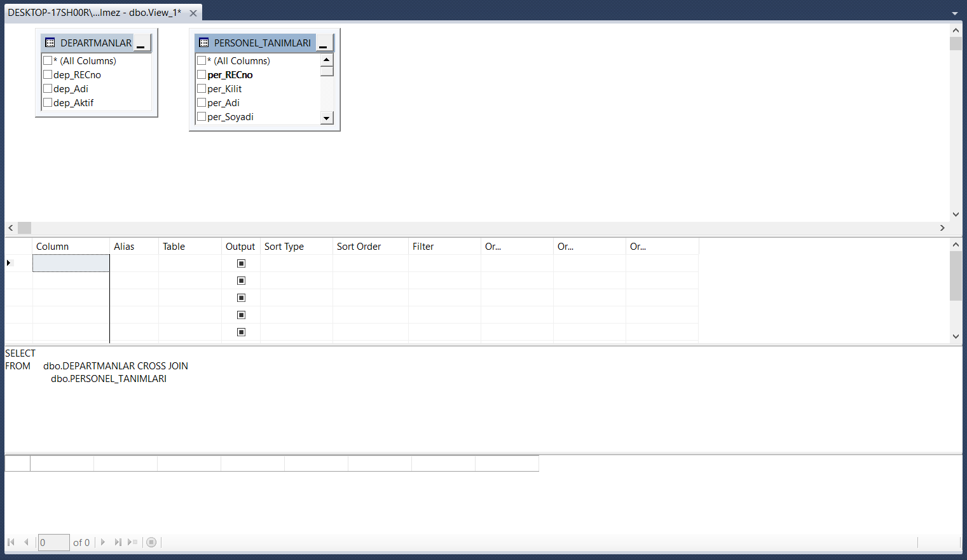Click the scroll-up arrow in PERSONEL_TANIMLARI list
This screenshot has width=967, height=560.
[327, 59]
